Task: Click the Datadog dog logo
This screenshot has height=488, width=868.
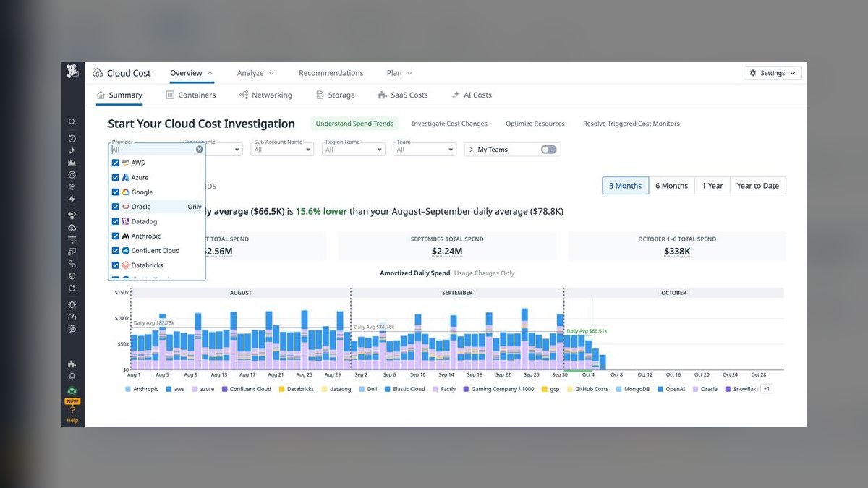Action: coord(72,71)
